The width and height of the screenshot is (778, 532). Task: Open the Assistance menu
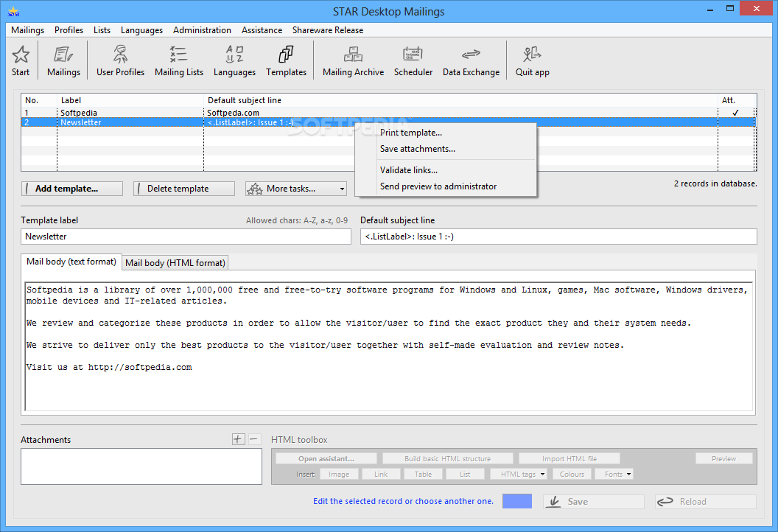click(x=262, y=29)
